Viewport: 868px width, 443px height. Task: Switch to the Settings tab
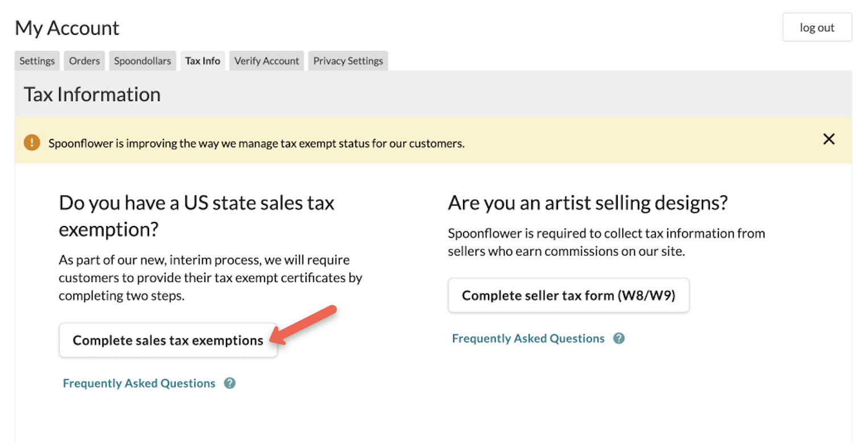[x=36, y=60]
